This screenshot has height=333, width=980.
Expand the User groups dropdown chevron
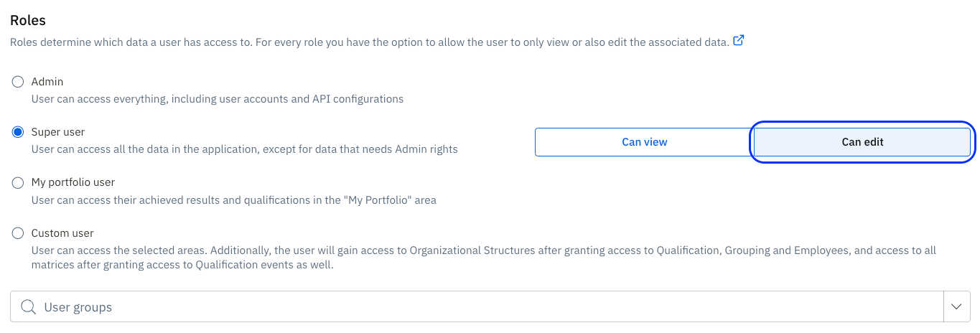[x=956, y=306]
